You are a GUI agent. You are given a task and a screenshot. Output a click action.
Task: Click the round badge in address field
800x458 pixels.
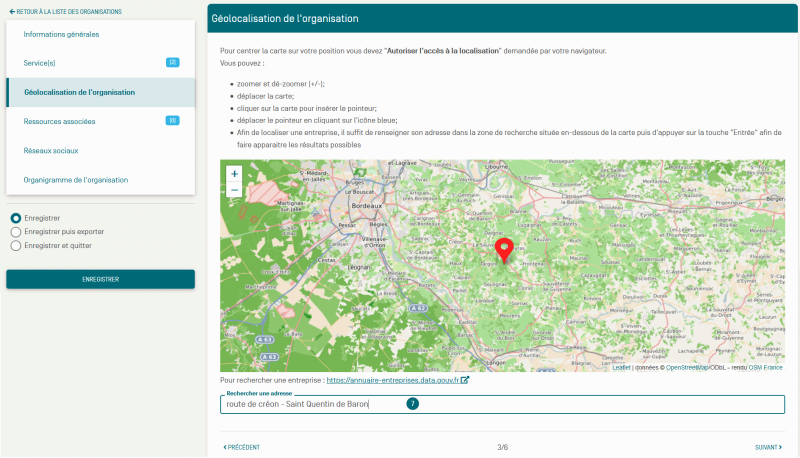click(x=412, y=404)
